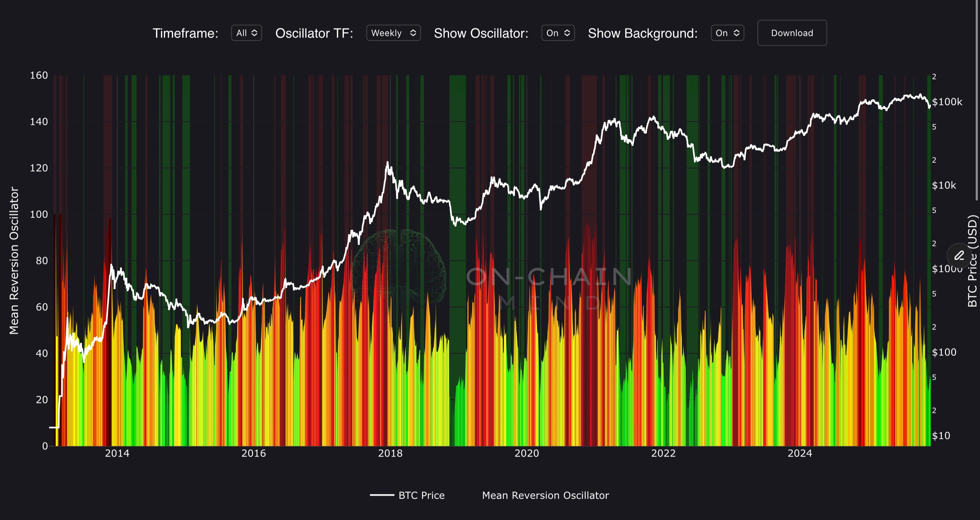Click the 2014 x-axis year label
Screen dimensions: 980x520
pos(117,453)
